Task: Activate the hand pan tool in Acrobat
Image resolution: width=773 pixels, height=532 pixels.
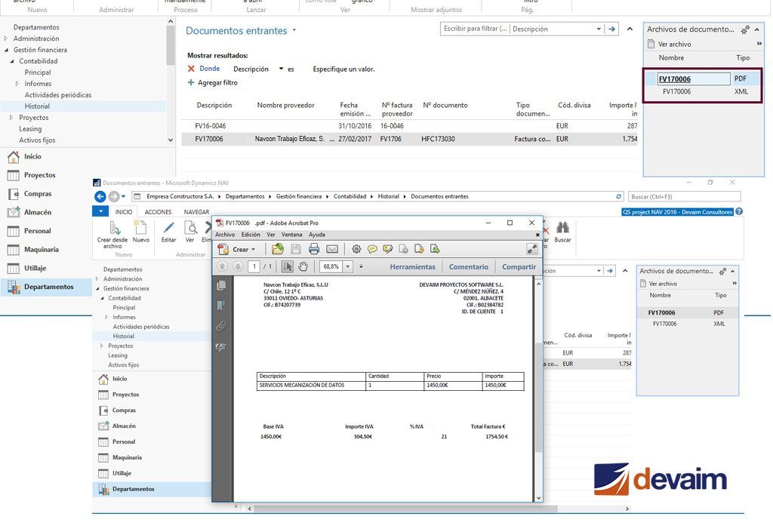Action: pyautogui.click(x=303, y=266)
